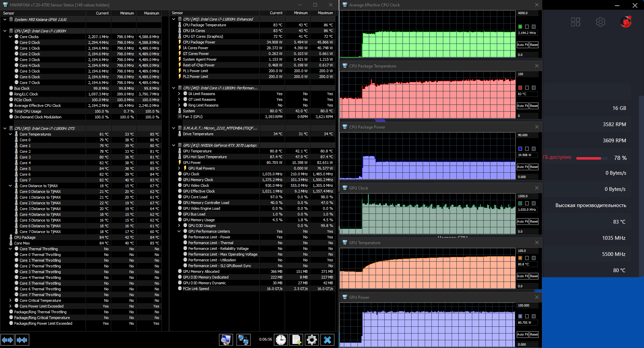Click Auto Fit in GPU Clock graph
Screen dimensions: 644x348
pyautogui.click(x=523, y=222)
